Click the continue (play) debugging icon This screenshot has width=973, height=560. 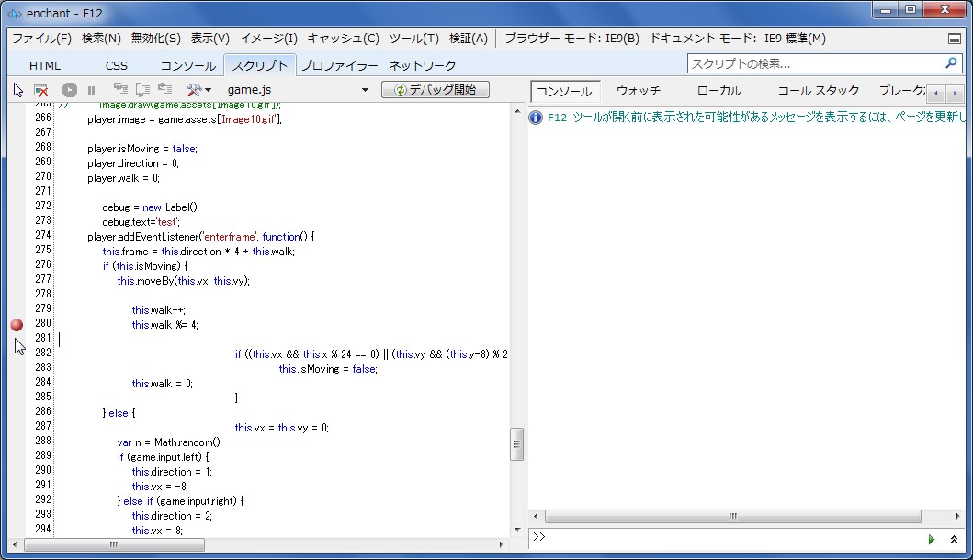pyautogui.click(x=70, y=91)
